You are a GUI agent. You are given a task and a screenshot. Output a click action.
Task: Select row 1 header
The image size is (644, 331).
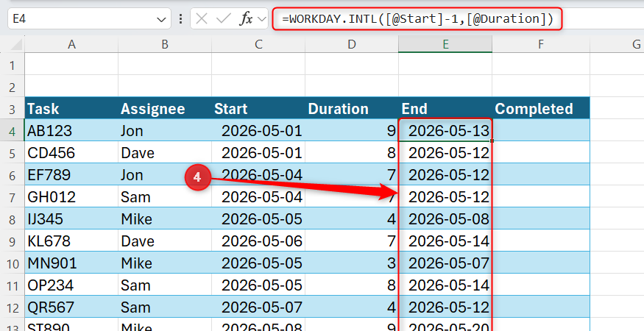[12, 65]
